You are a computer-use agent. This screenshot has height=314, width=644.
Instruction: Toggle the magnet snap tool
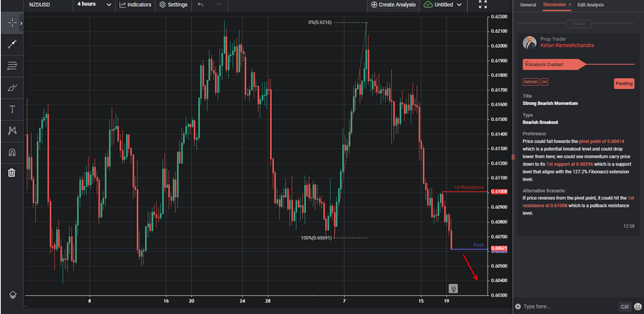click(x=12, y=153)
